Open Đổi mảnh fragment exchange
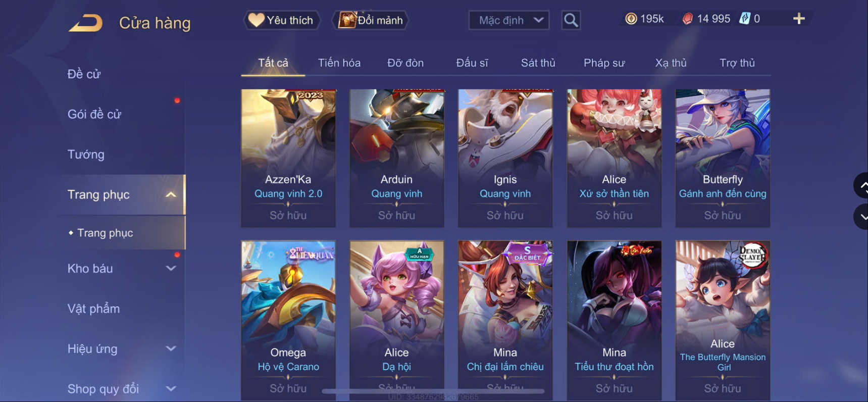 click(x=371, y=20)
